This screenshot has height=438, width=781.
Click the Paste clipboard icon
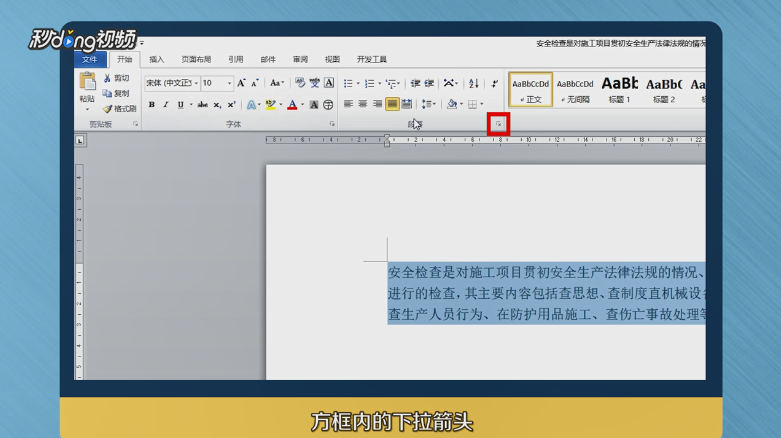(x=87, y=81)
